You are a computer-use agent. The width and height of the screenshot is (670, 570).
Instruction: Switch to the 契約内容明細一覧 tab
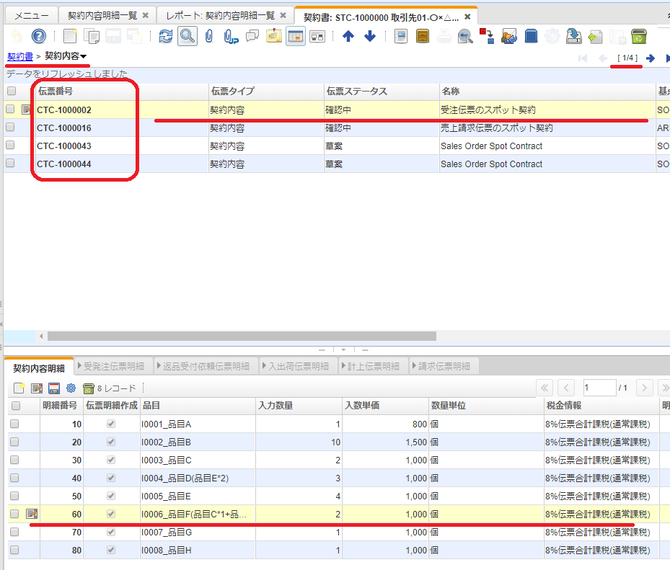point(103,16)
